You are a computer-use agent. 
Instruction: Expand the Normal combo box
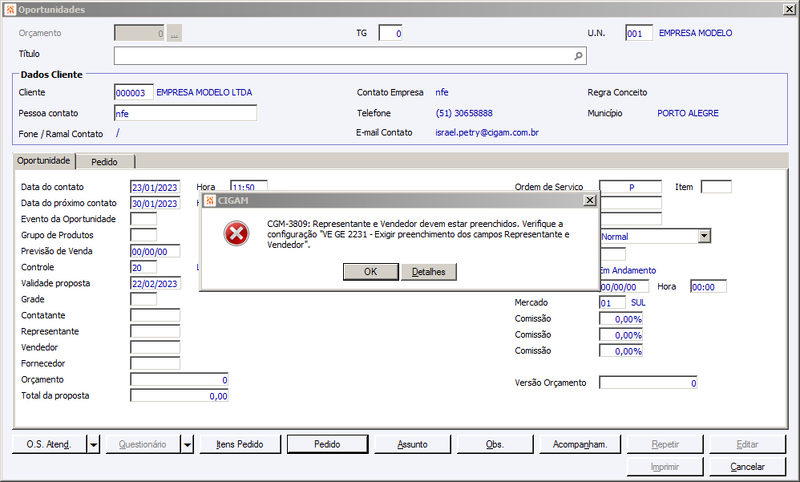coord(704,236)
